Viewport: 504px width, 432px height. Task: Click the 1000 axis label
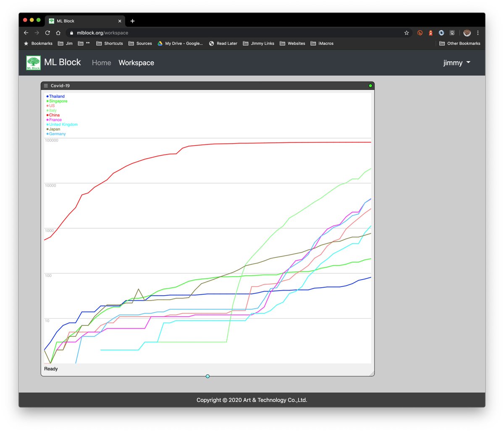pyautogui.click(x=50, y=230)
